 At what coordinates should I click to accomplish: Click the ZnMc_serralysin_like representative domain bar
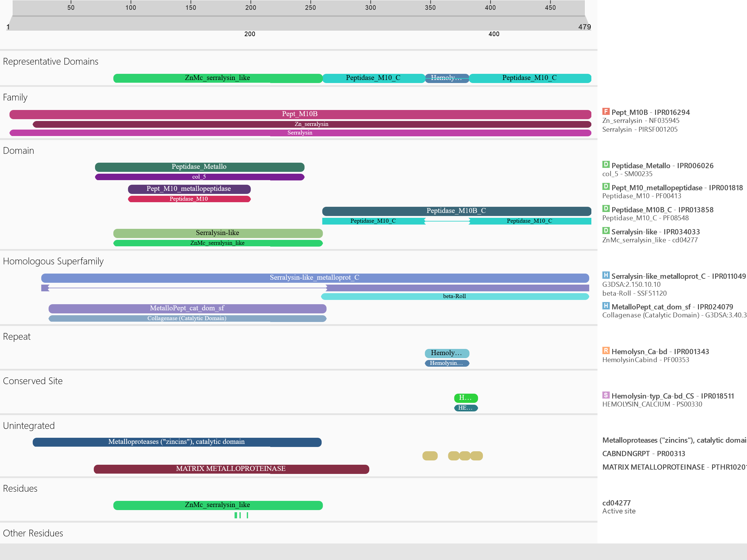(218, 78)
